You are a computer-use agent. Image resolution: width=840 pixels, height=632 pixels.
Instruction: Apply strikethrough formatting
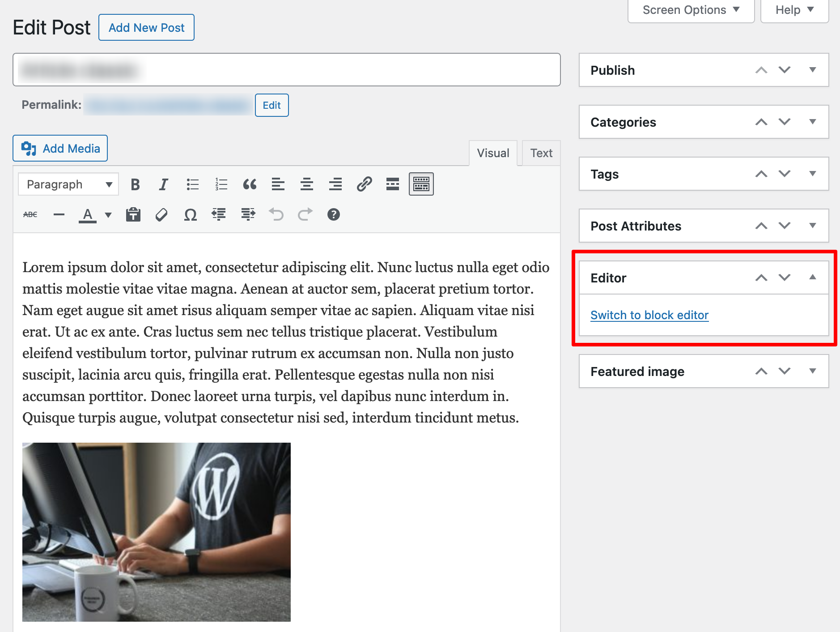pos(30,214)
